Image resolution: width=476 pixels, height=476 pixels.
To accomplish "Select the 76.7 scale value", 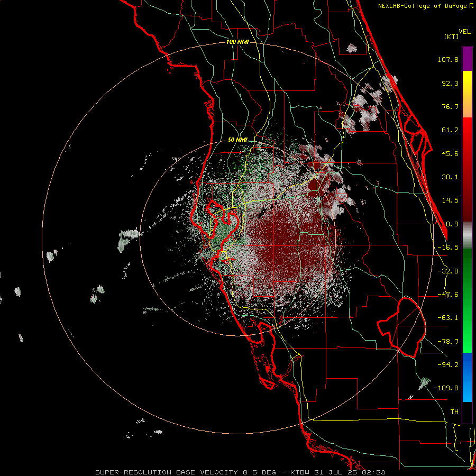I will [450, 106].
